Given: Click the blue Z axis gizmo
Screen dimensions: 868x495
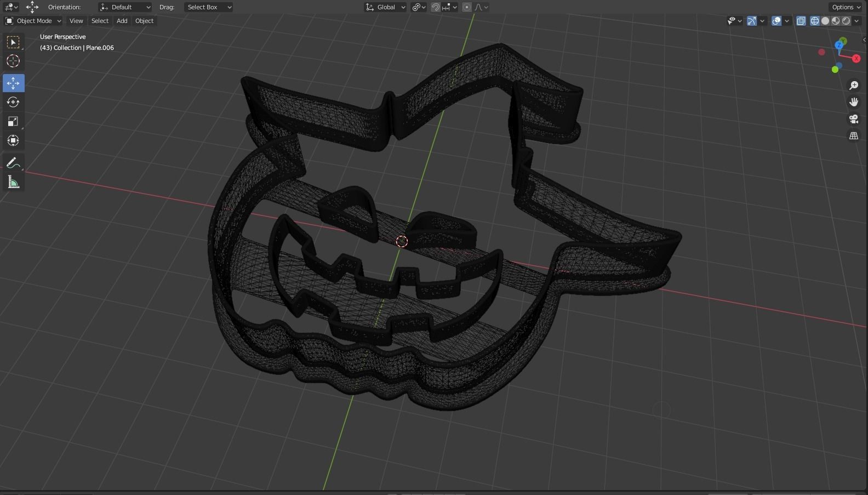Looking at the screenshot, I should [839, 45].
